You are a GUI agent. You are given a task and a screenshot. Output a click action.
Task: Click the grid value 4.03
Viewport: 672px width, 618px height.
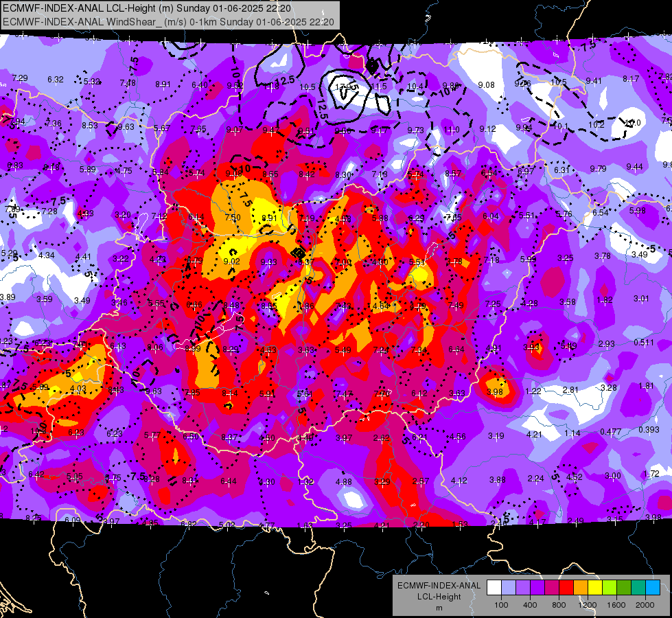(78, 389)
